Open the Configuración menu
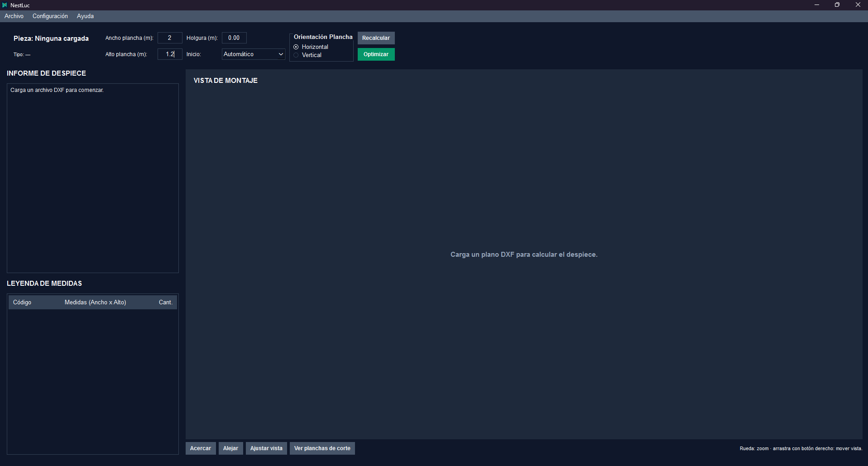868x466 pixels. (x=50, y=16)
